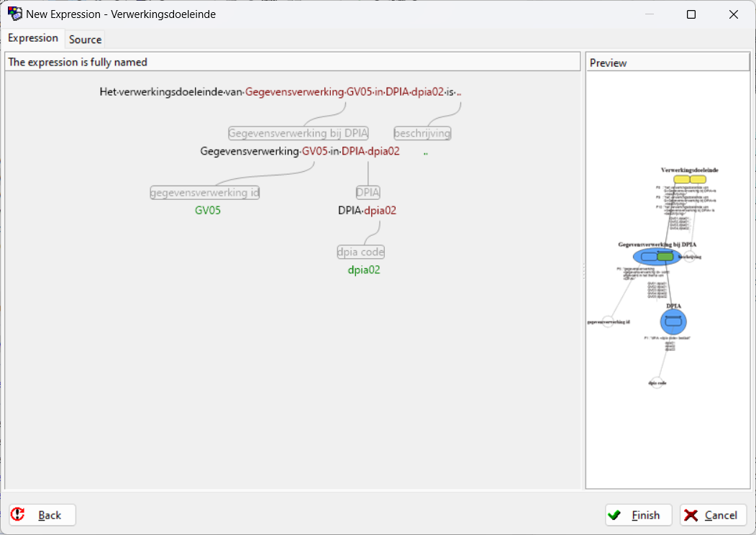
Task: Click the yellow Verwerkingsdoeleinde fact type in preview
Action: pos(689,179)
